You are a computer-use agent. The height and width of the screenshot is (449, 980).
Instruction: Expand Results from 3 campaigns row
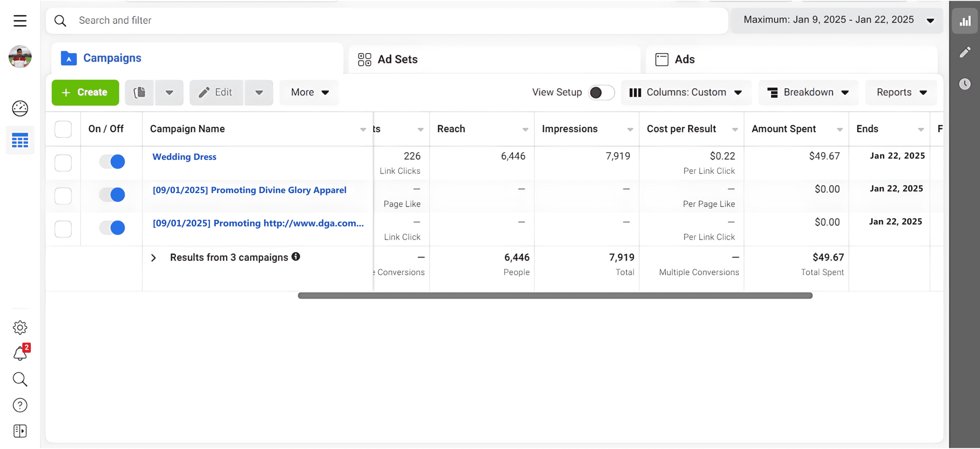pyautogui.click(x=154, y=258)
